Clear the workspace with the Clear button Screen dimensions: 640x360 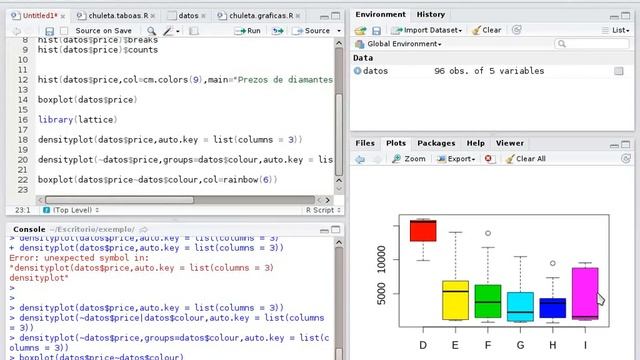pyautogui.click(x=487, y=30)
